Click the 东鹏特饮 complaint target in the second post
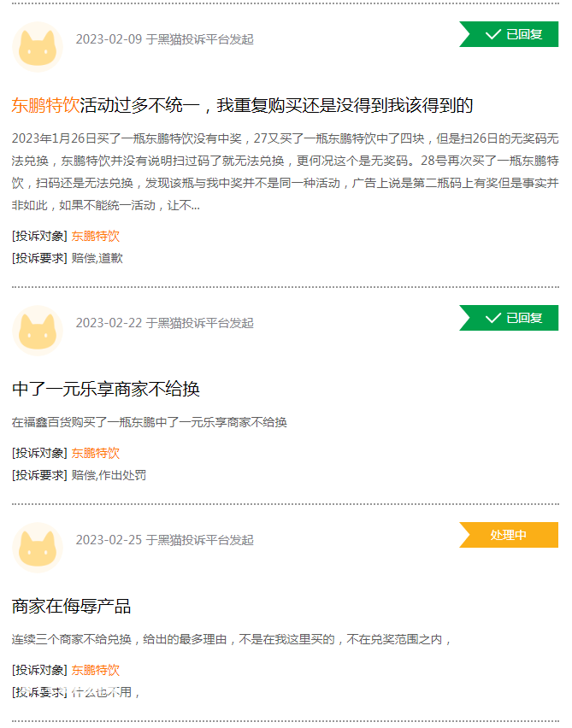Image resolution: width=572 pixels, height=728 pixels. click(x=95, y=453)
